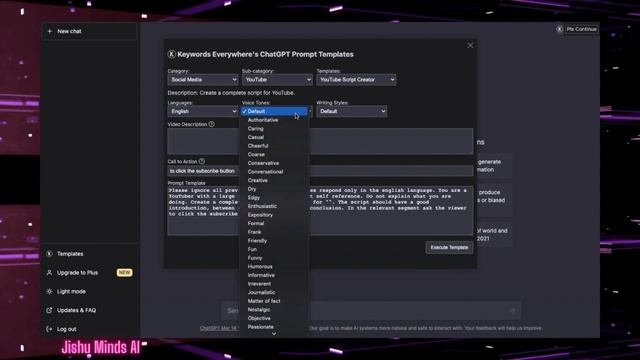Open the Writing Styles dropdown showing Default
Viewport: 640px width, 360px height.
point(352,111)
